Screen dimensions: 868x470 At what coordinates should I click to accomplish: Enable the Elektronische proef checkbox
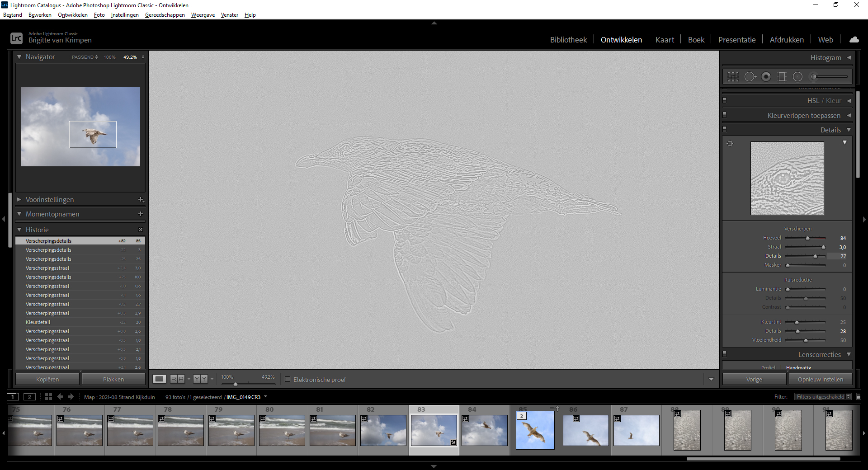tap(288, 380)
